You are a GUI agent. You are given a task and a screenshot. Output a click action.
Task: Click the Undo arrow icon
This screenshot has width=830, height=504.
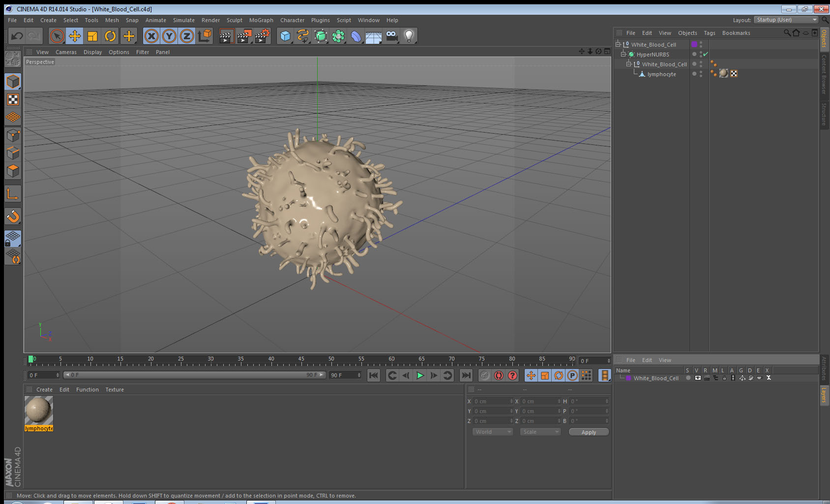click(17, 36)
